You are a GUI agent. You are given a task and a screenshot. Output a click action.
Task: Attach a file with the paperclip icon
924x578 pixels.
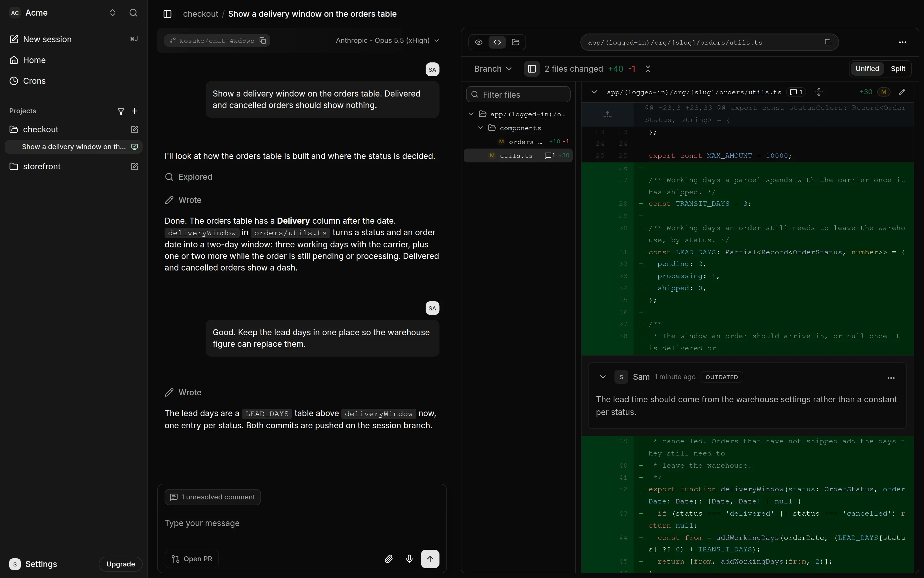(388, 559)
